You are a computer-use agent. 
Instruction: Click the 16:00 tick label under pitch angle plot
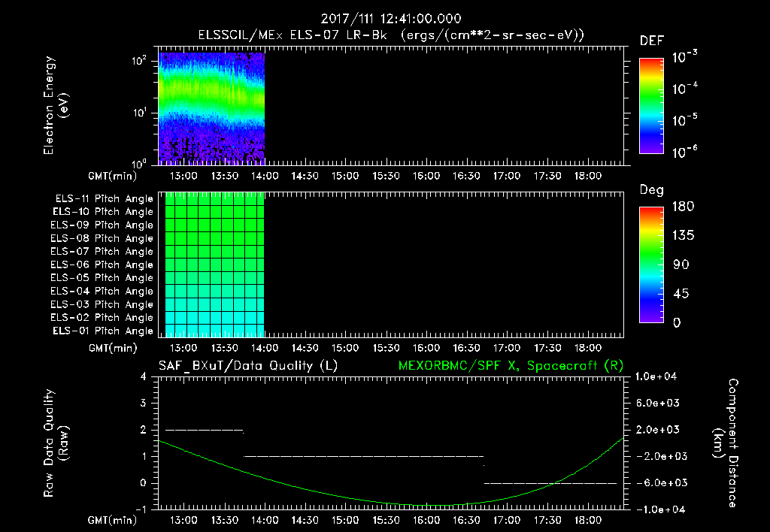pyautogui.click(x=426, y=348)
